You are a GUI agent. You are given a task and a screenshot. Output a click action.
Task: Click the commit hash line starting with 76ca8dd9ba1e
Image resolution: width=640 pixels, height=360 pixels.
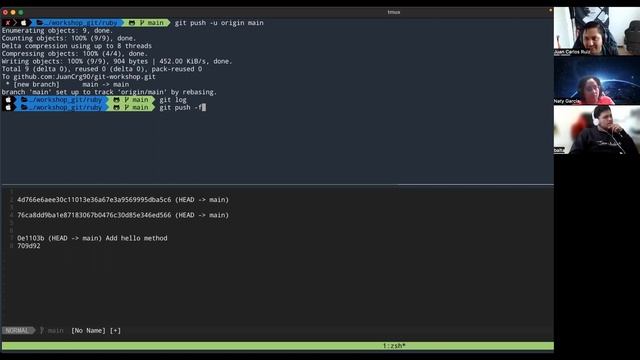(x=123, y=215)
